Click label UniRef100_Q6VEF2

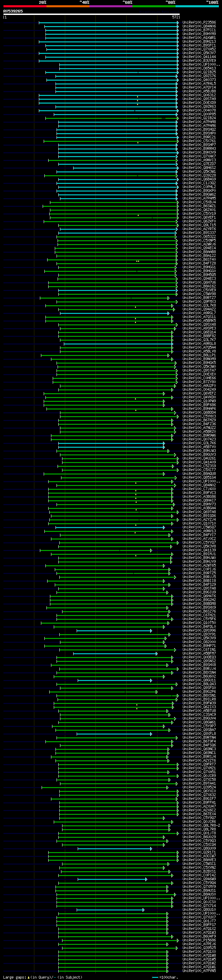pyautogui.click(x=199, y=394)
